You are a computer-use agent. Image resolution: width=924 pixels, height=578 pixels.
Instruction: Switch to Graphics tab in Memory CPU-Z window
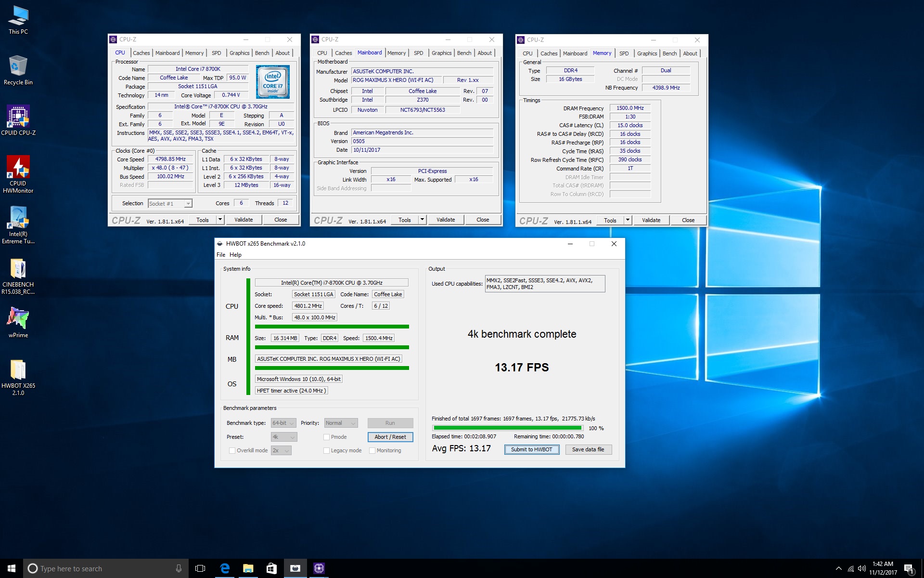point(647,53)
